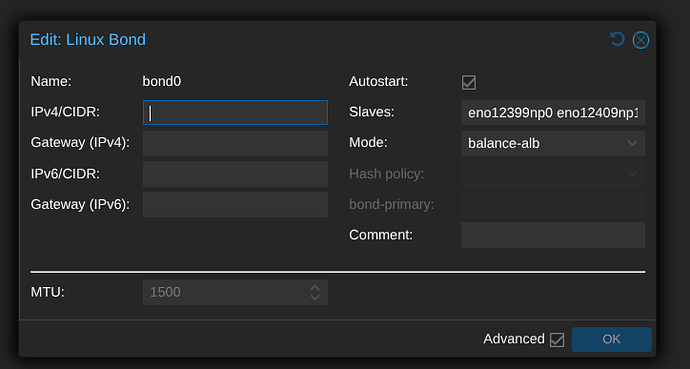Click the IPv6/CIDR input field

pyautogui.click(x=235, y=174)
